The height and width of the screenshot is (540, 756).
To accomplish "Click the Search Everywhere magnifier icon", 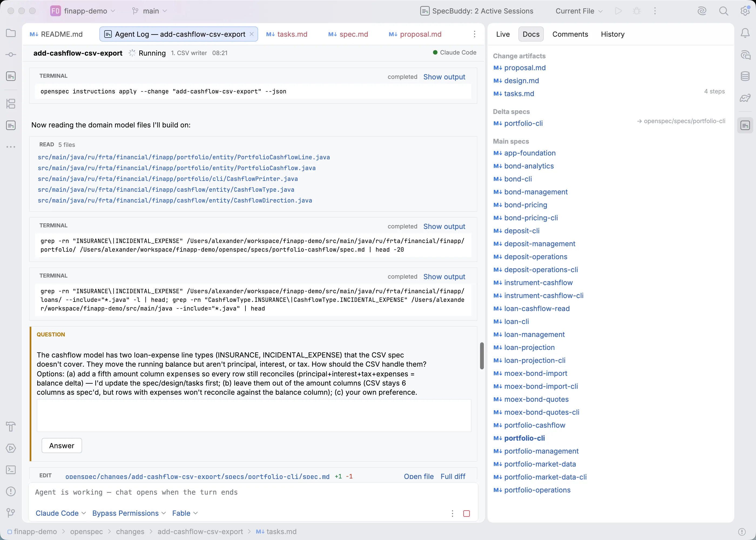I will click(724, 11).
